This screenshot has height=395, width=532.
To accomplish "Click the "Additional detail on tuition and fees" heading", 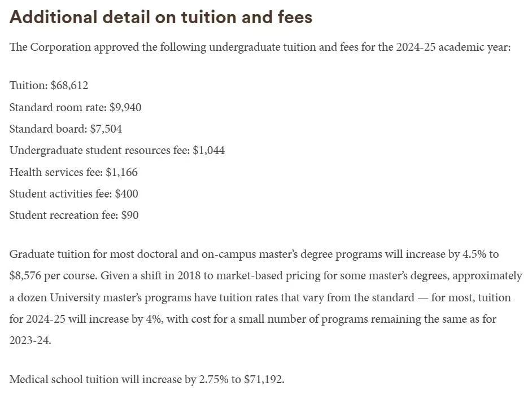I will click(161, 17).
